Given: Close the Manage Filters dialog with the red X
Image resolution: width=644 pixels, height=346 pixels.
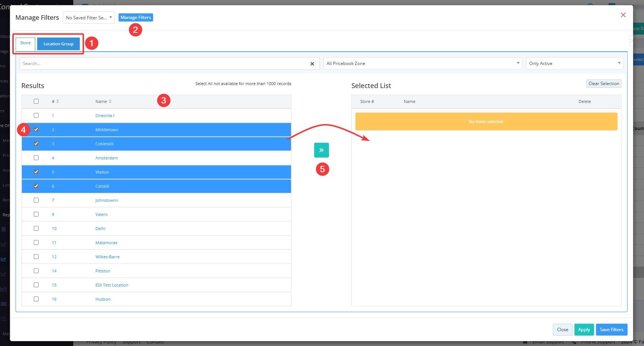Looking at the screenshot, I should coord(623,15).
